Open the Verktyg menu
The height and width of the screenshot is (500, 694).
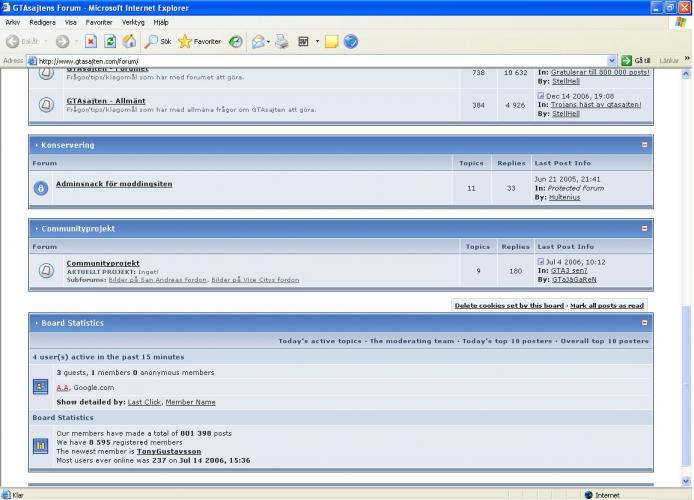coord(133,21)
